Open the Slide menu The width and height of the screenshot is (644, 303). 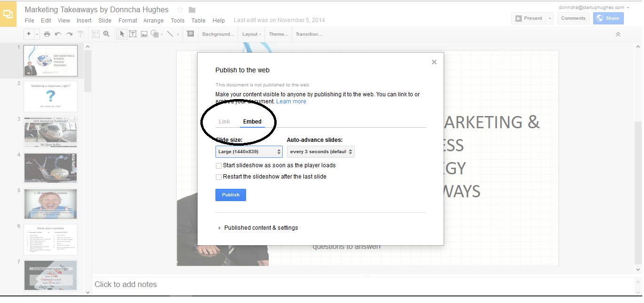point(105,21)
